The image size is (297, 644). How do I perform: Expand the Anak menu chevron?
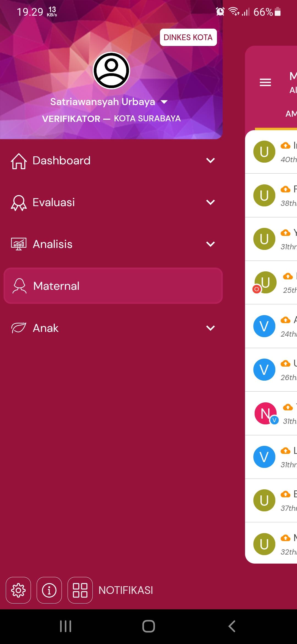tap(210, 328)
